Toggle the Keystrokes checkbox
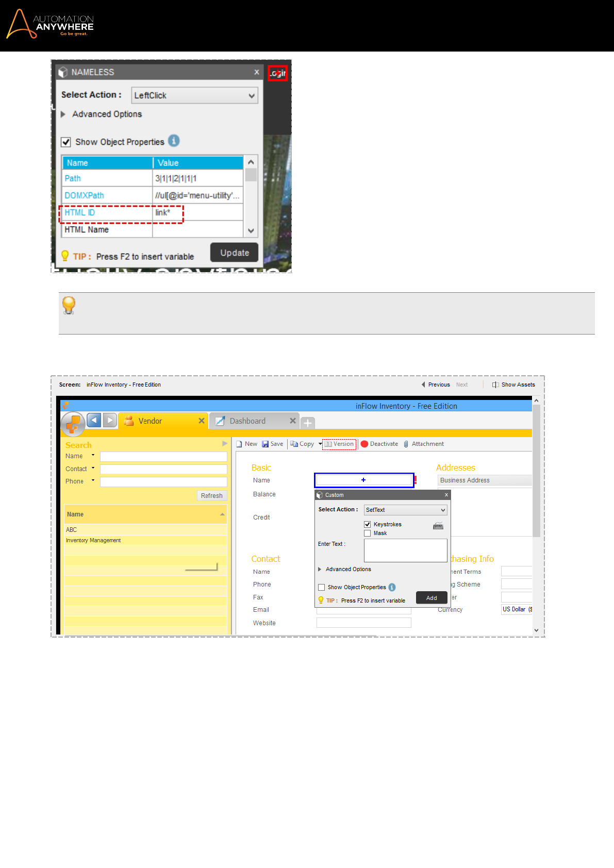The image size is (614, 868). (x=368, y=524)
